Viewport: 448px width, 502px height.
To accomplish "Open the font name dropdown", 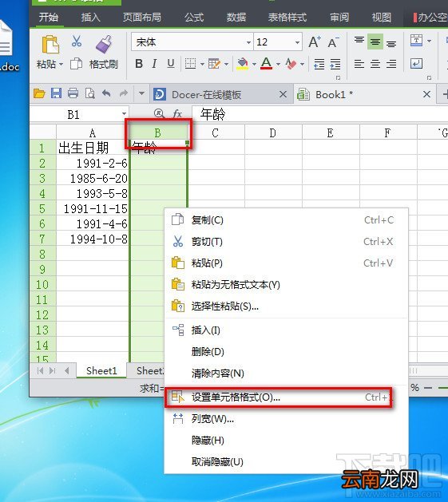I will (248, 42).
